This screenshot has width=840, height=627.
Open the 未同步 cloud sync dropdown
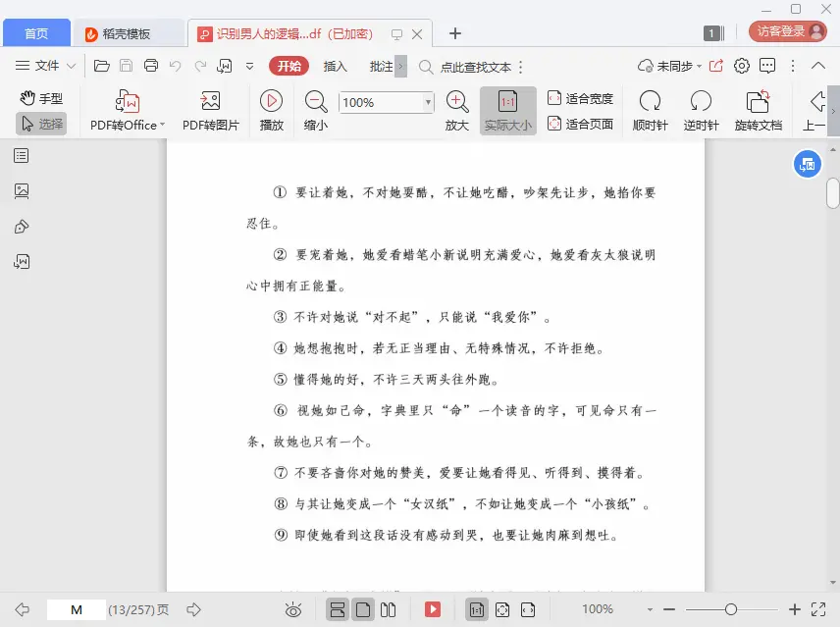669,66
